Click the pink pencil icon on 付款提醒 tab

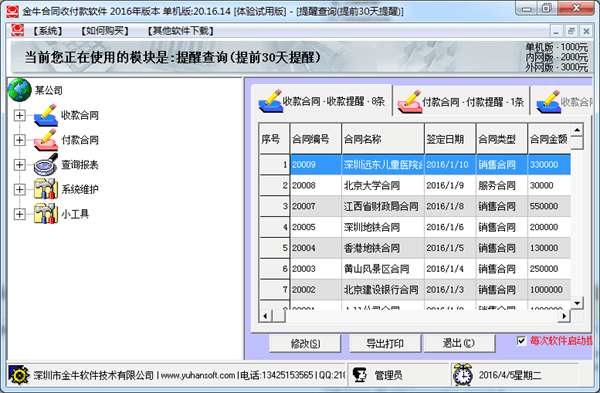tap(410, 102)
